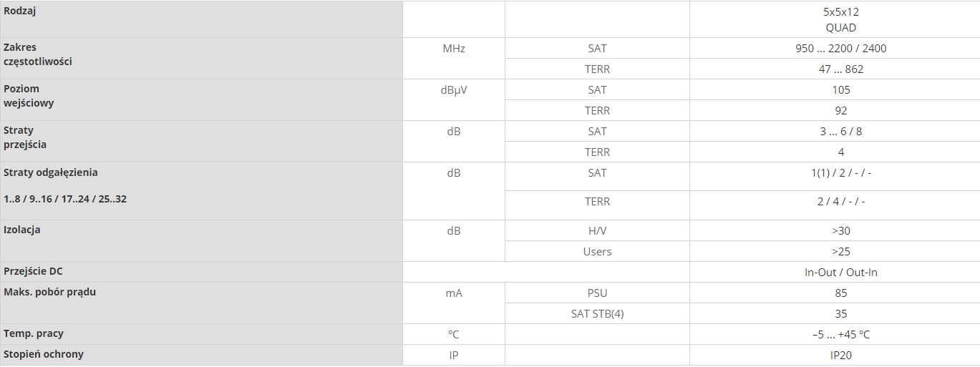Image resolution: width=980 pixels, height=367 pixels.
Task: Click the Izolacja row label
Action: tap(22, 230)
